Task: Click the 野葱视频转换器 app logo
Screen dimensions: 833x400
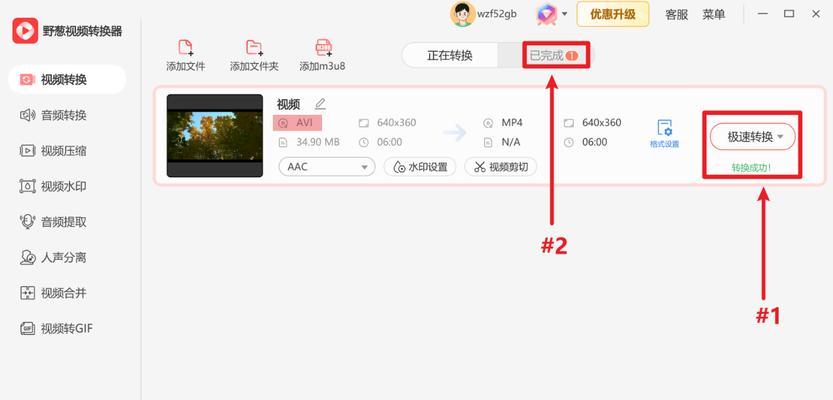Action: [x=25, y=31]
